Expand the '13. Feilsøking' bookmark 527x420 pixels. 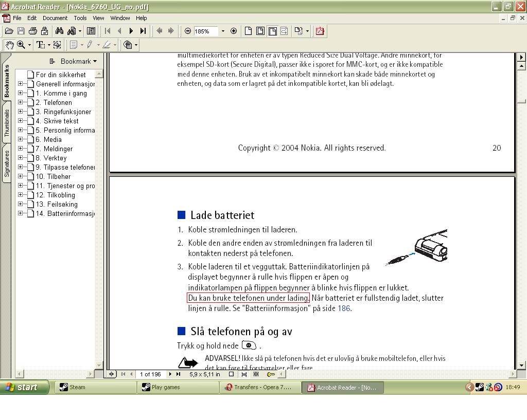tap(21, 204)
